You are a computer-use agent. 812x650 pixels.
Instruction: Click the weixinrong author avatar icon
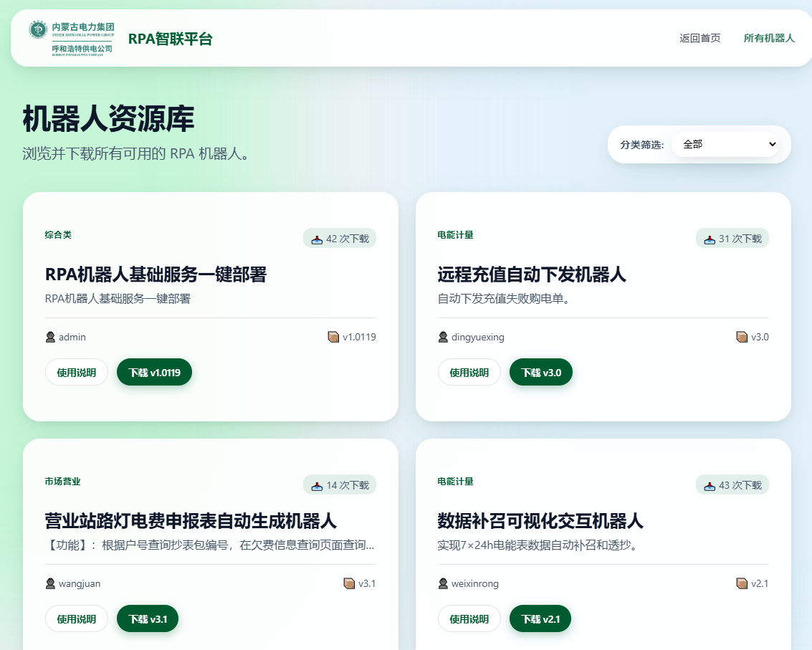443,584
